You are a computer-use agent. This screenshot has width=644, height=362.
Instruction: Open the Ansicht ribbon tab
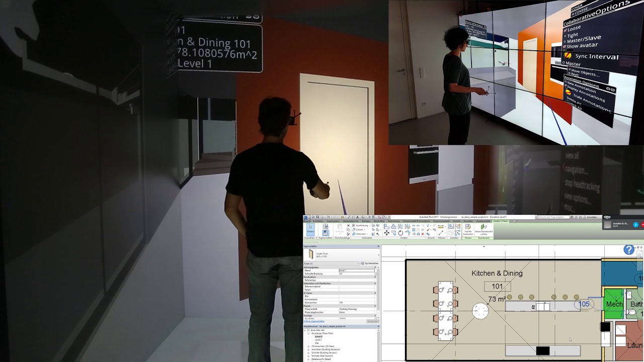click(x=456, y=221)
